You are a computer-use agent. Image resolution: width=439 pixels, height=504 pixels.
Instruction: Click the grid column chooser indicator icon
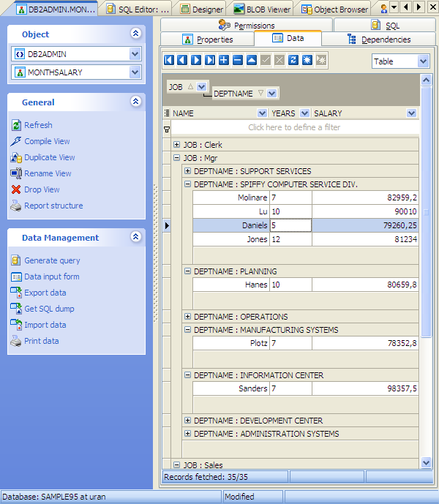[167, 113]
